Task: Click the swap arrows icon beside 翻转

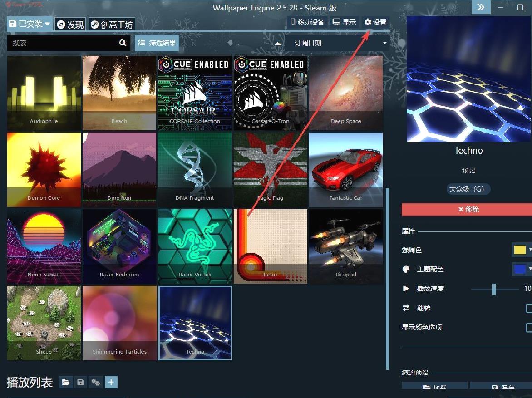Action: click(x=406, y=308)
